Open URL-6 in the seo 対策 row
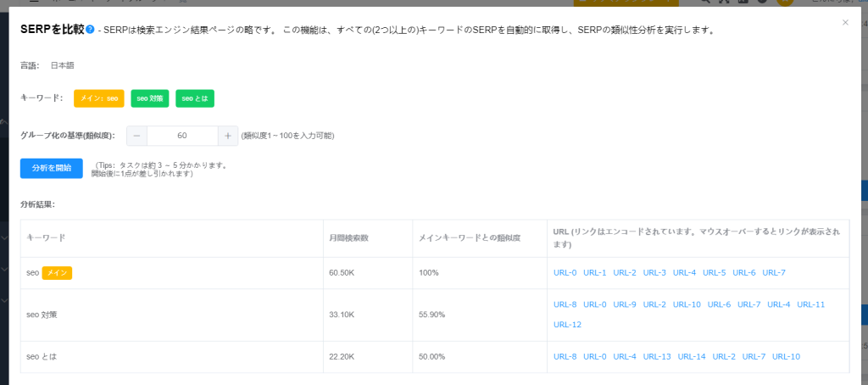Screen dimensions: 868x385 pos(719,304)
